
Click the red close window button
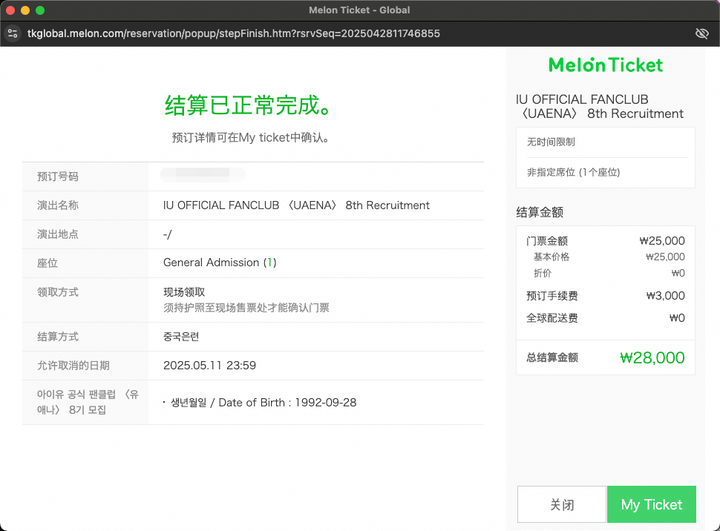point(10,10)
